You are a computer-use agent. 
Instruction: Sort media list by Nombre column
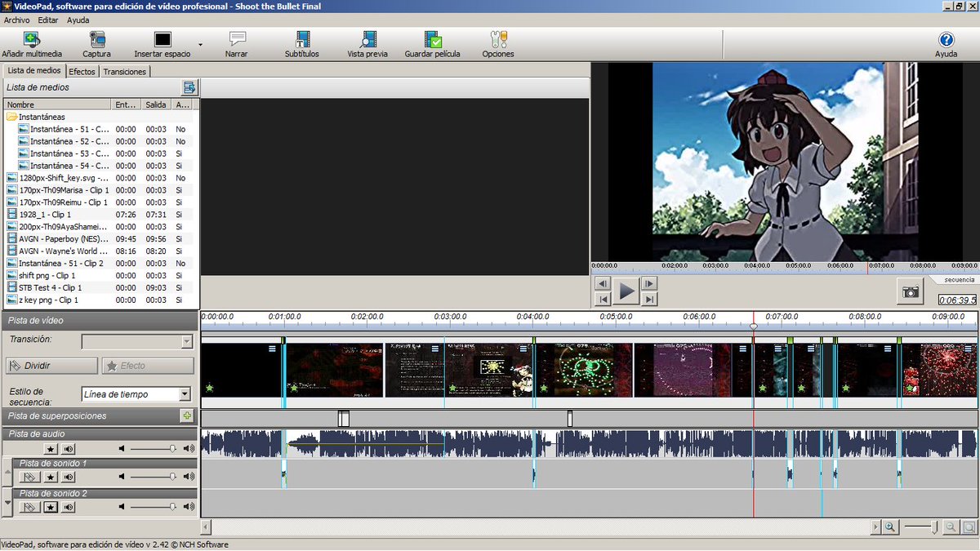click(x=57, y=104)
